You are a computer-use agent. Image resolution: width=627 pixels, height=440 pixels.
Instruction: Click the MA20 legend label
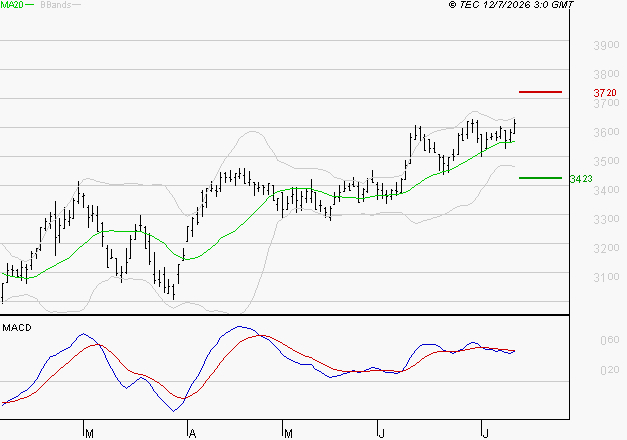(x=11, y=5)
